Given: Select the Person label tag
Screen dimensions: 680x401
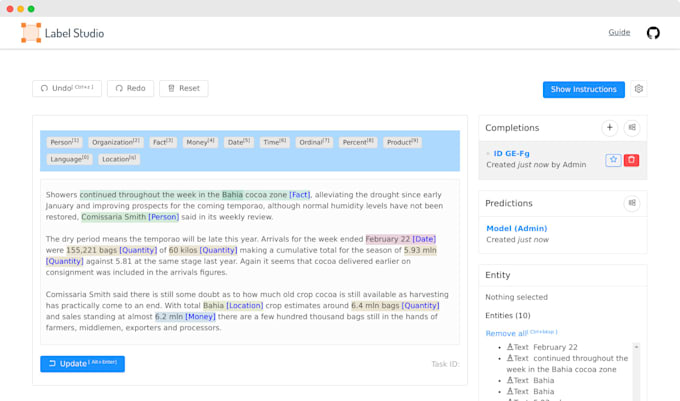Looking at the screenshot, I should click(x=65, y=143).
